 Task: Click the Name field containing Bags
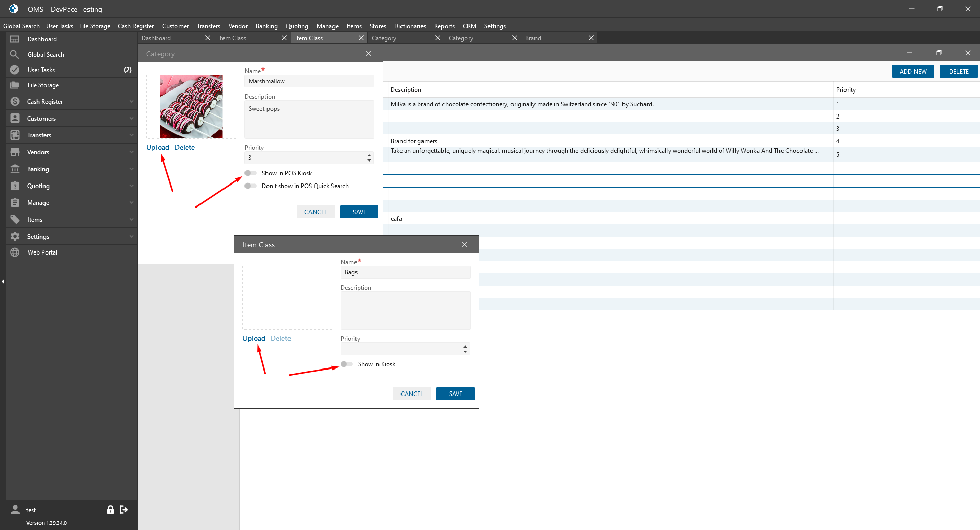pos(405,272)
